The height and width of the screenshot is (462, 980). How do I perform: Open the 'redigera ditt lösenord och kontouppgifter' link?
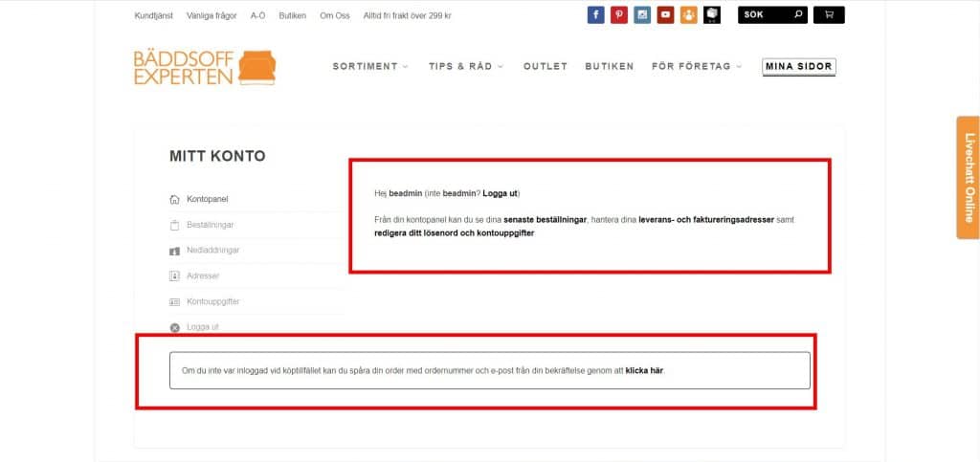(x=455, y=233)
